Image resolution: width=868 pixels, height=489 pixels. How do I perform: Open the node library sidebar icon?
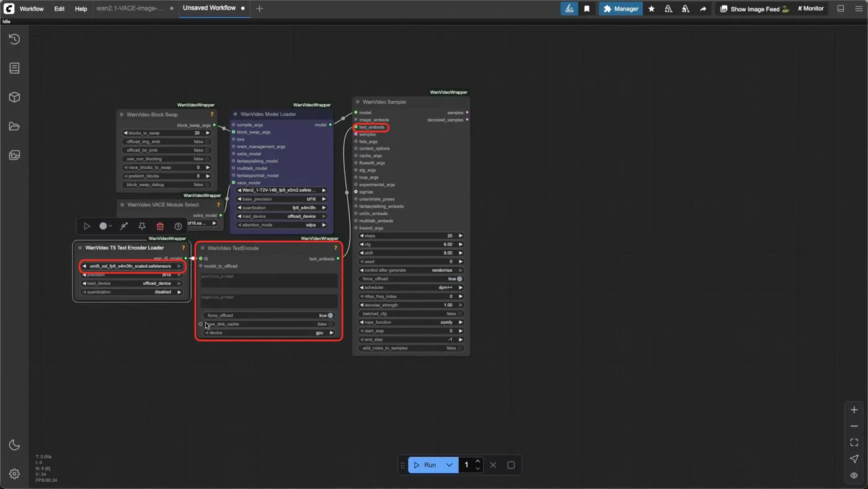(14, 68)
